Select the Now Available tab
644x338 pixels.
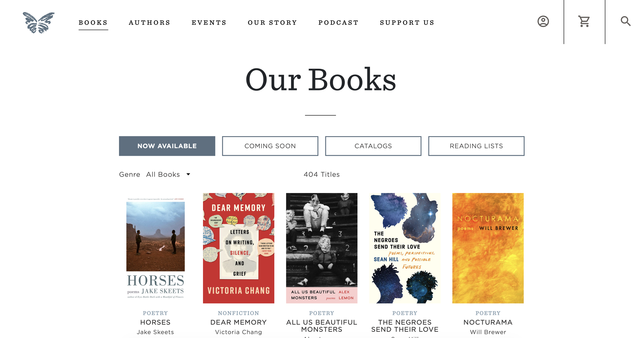pos(167,146)
